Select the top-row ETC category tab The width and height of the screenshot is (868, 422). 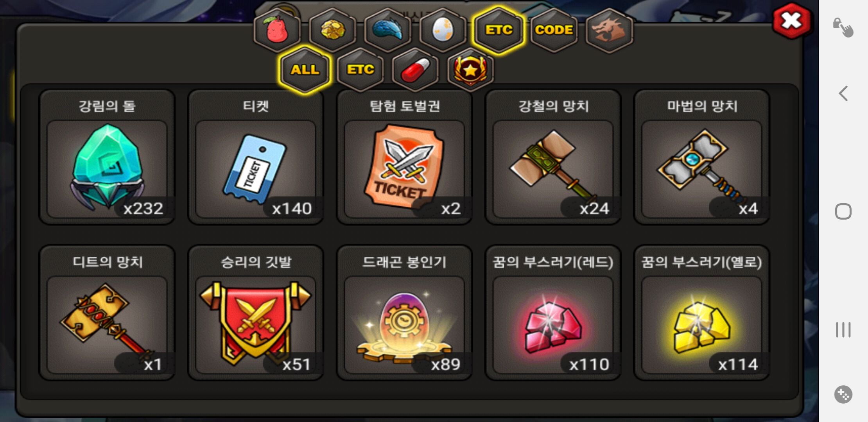point(499,30)
